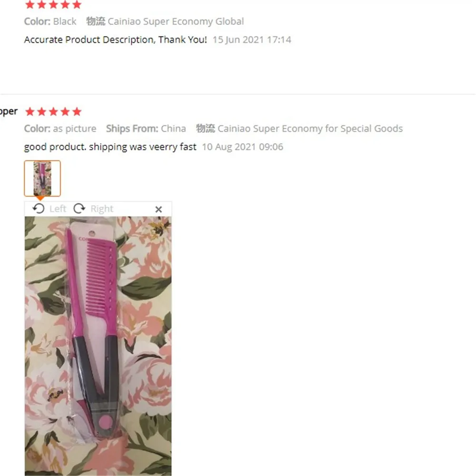Click the rotate right arrow icon
Screen dimensions: 476x476
(79, 209)
